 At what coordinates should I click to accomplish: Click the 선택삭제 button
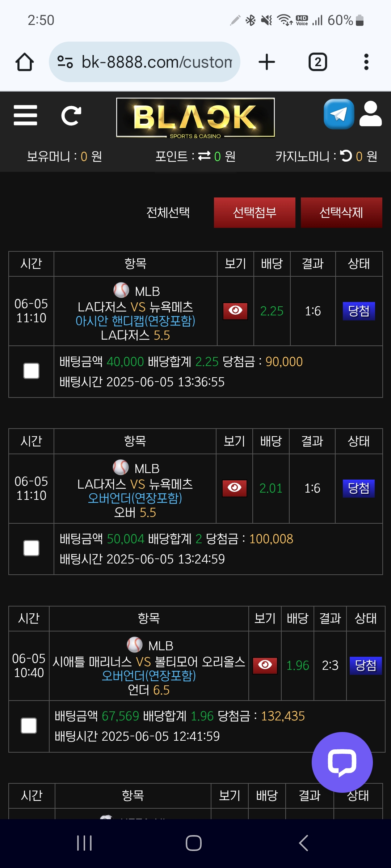pyautogui.click(x=341, y=213)
